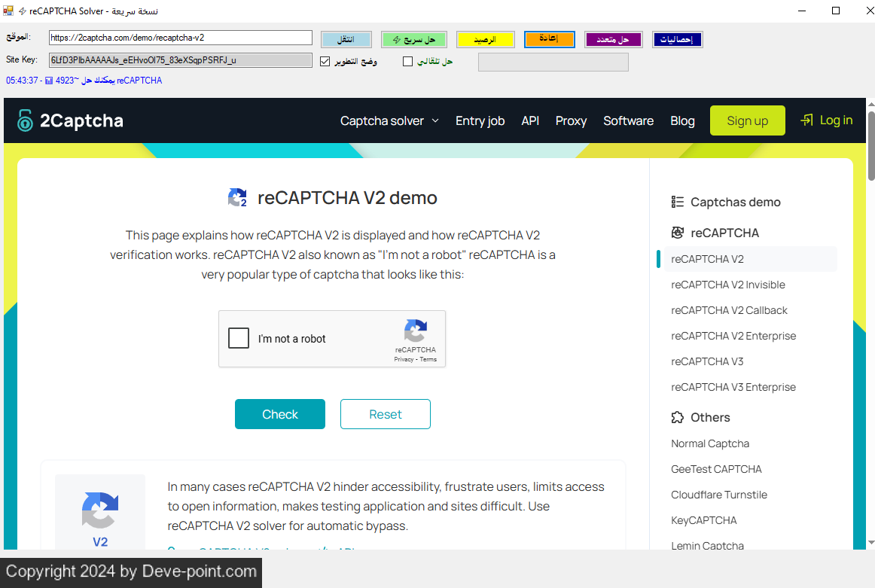Click the 2Captcha lock logo icon
875x588 pixels.
[x=26, y=120]
